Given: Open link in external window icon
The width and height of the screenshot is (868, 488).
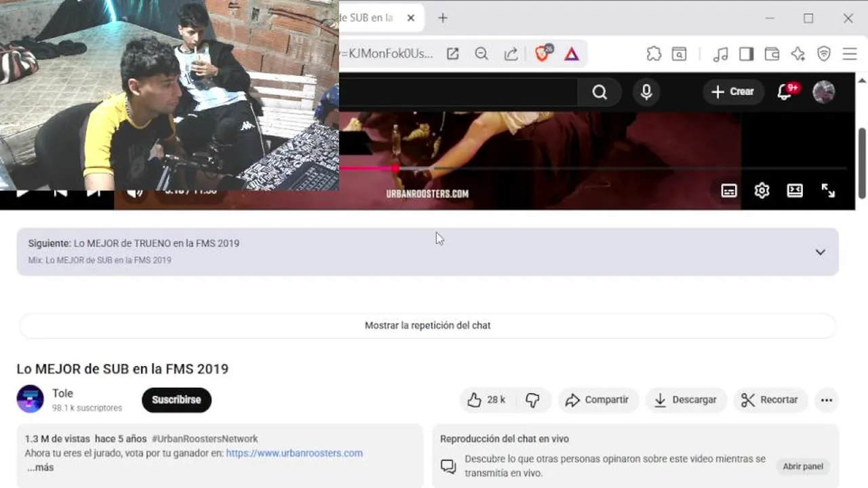Looking at the screenshot, I should point(452,54).
